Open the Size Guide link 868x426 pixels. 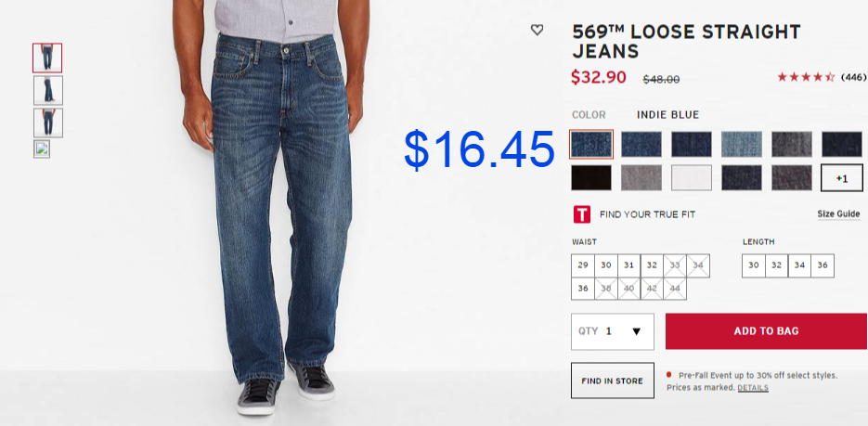click(838, 214)
